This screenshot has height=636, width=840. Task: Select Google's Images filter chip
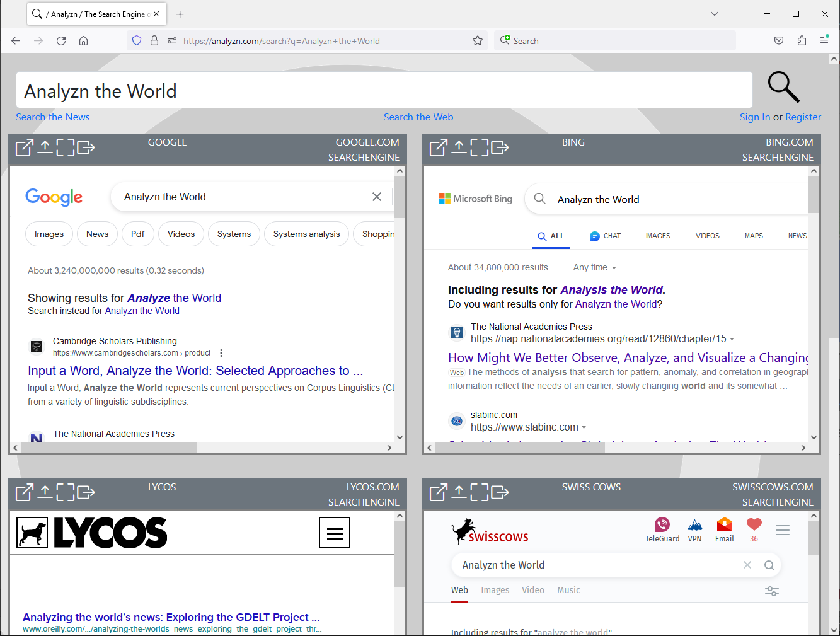point(49,234)
